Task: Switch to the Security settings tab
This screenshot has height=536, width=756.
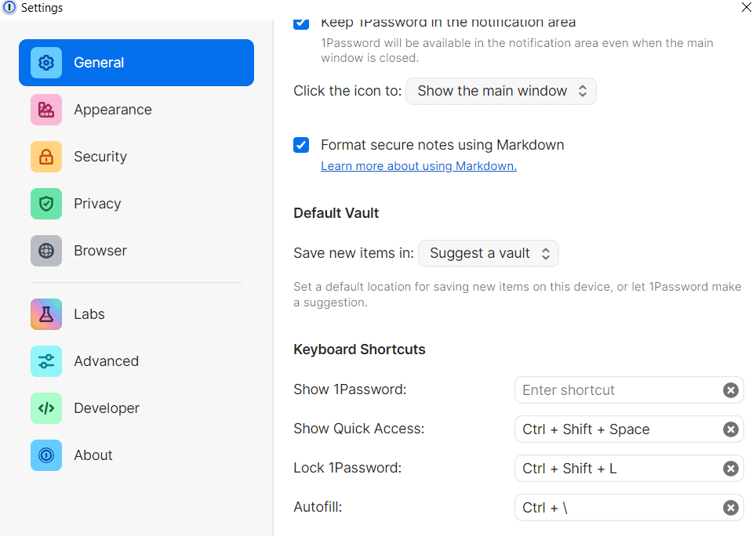Action: [100, 157]
